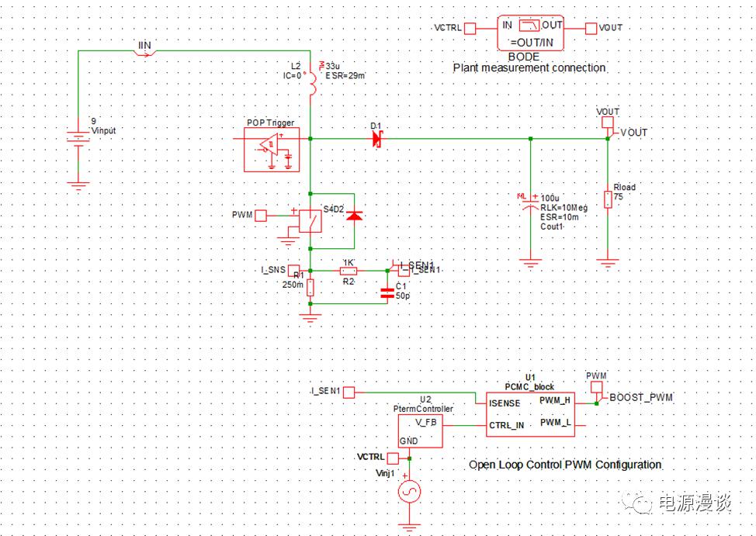Click the VCTRL terminal beside BODE input

[470, 29]
